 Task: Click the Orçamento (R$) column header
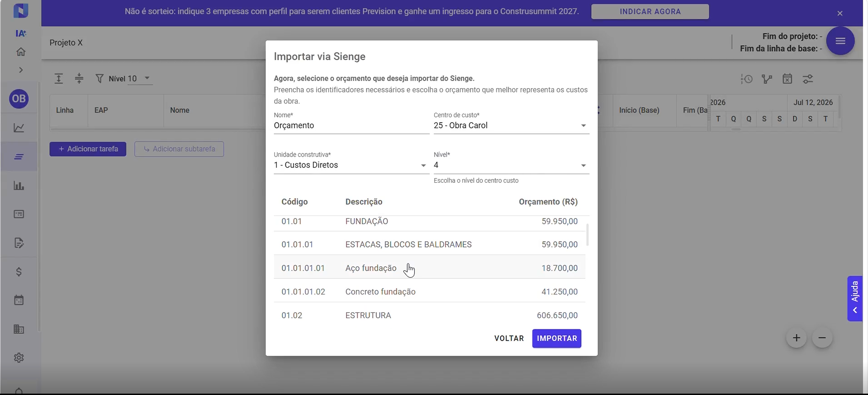click(x=548, y=202)
